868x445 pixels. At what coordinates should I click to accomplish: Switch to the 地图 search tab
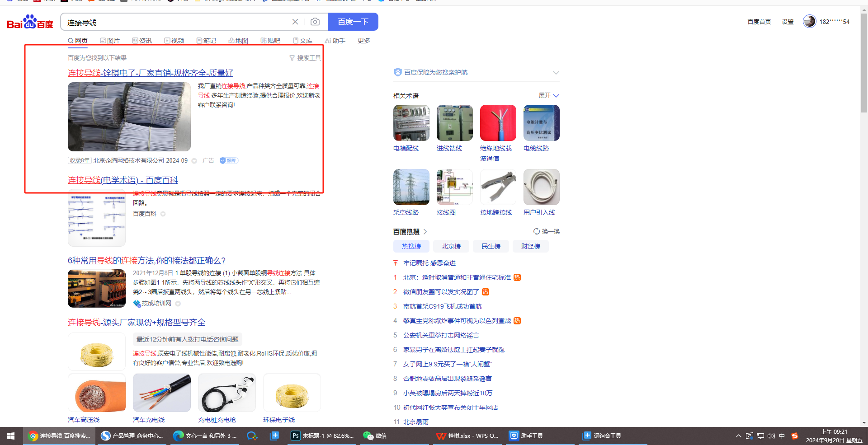(x=238, y=41)
